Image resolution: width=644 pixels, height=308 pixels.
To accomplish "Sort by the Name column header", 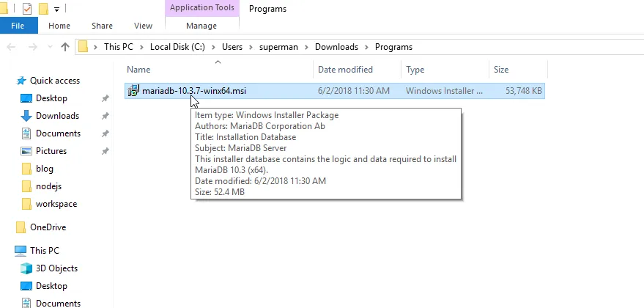I will [x=218, y=70].
